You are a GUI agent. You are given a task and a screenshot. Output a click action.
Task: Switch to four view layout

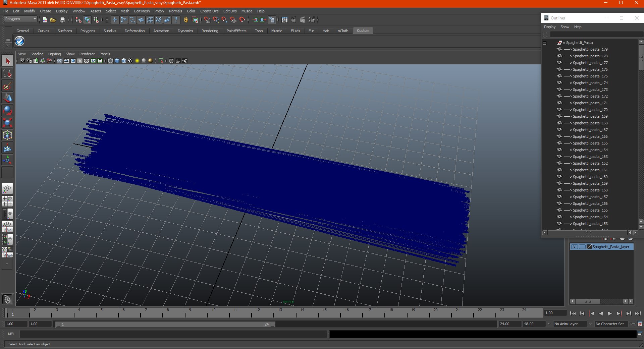pyautogui.click(x=7, y=201)
